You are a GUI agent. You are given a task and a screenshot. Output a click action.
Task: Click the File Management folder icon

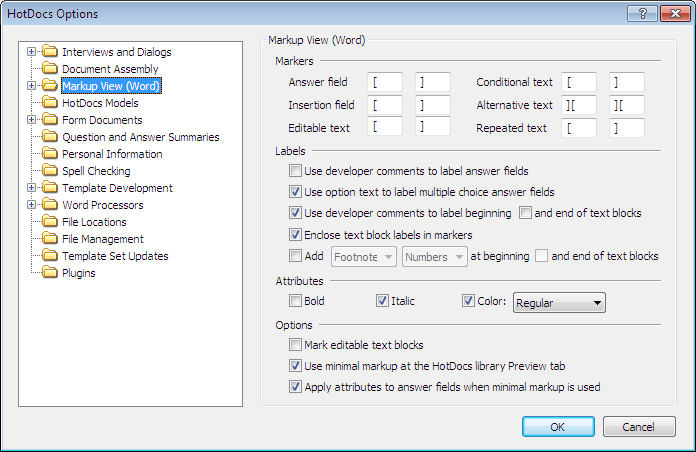coord(50,238)
